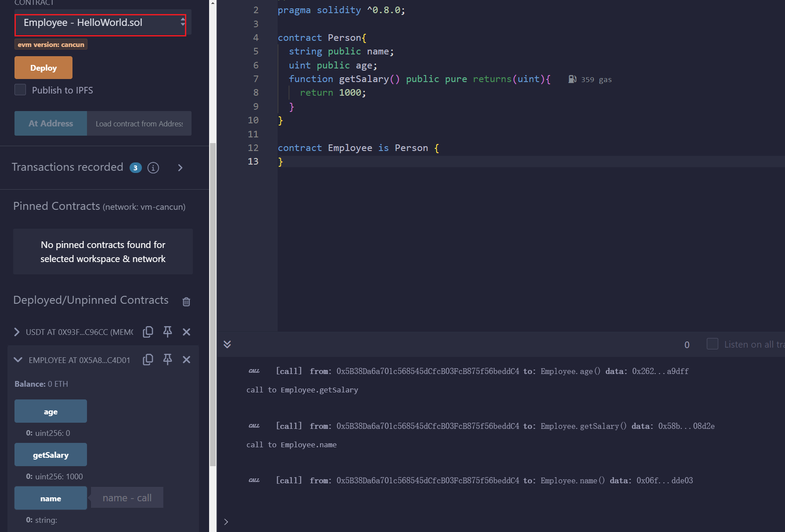
Task: Click trash icon to clear deployed contracts
Action: [186, 302]
